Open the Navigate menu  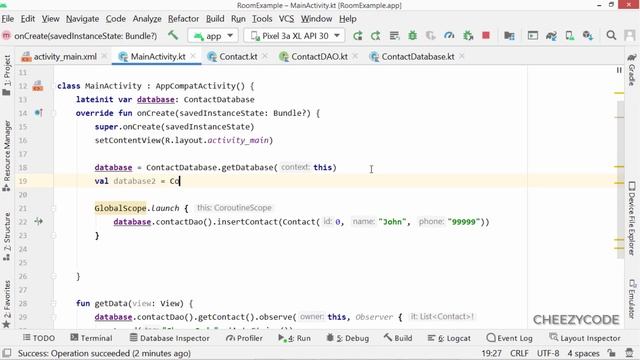(x=82, y=19)
